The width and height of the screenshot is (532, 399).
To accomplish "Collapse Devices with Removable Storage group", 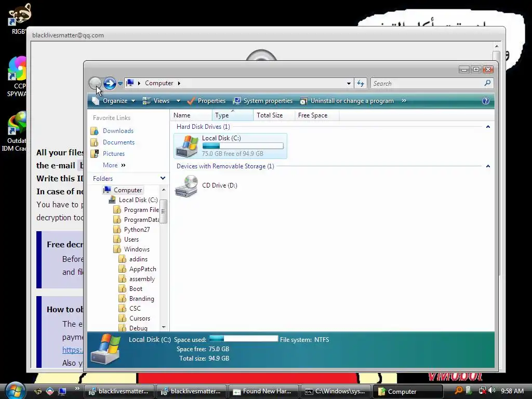I will pos(488,166).
